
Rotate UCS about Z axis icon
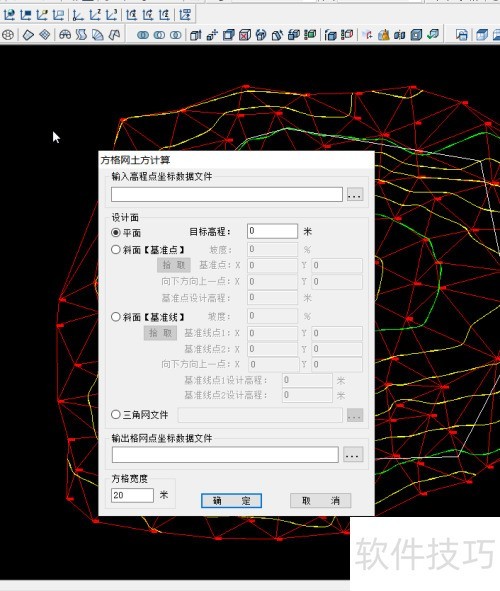tap(164, 15)
